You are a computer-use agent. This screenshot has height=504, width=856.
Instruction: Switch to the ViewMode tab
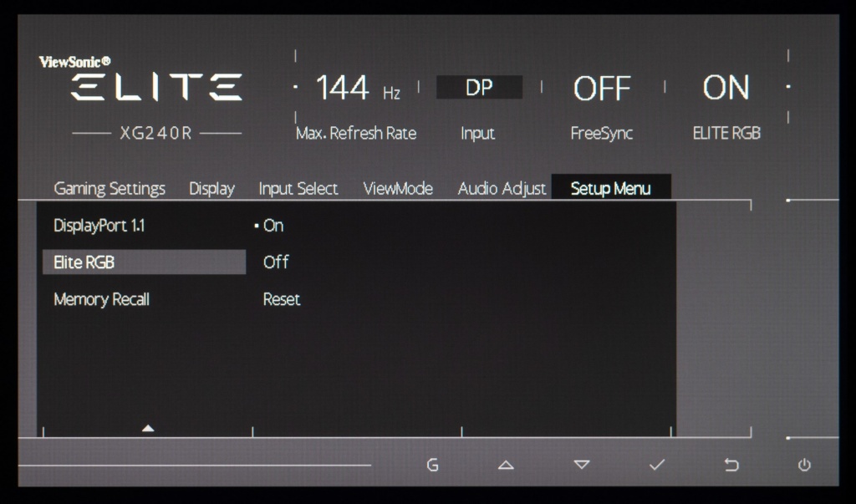point(398,188)
